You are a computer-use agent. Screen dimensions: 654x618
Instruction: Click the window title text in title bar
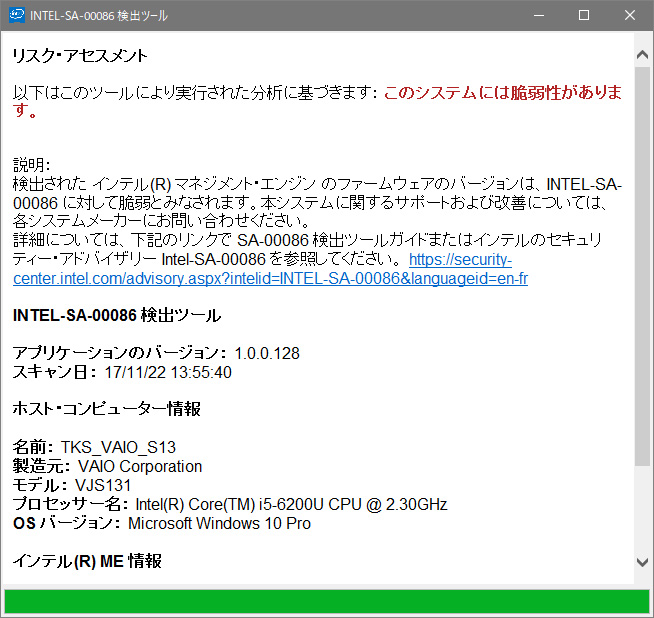(x=99, y=16)
